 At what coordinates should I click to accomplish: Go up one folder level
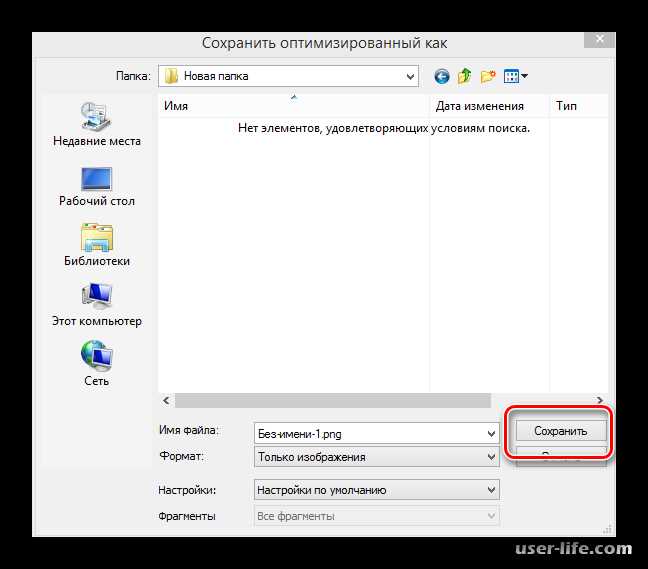pos(465,76)
